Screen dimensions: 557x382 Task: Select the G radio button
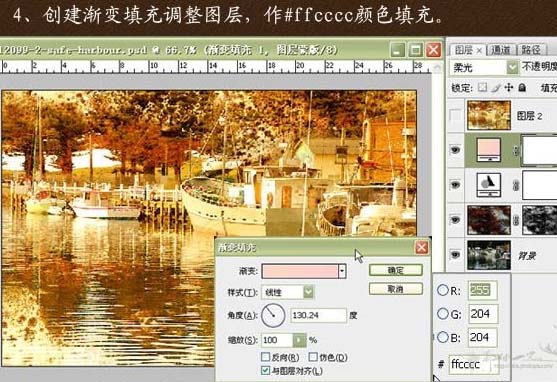[x=443, y=314]
